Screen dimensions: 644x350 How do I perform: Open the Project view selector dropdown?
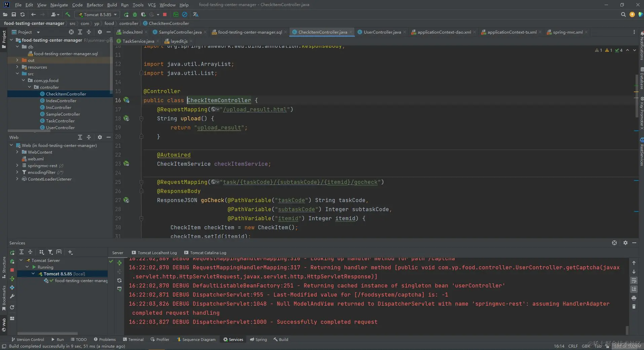tap(26, 32)
